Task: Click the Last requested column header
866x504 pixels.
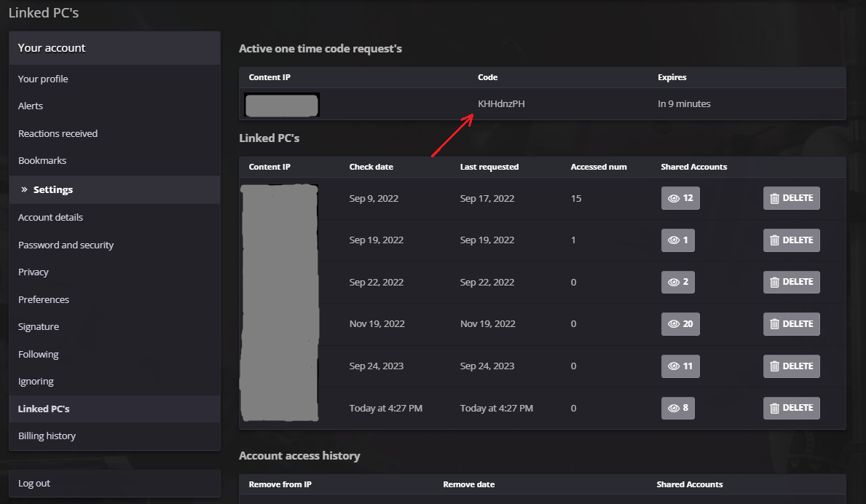Action: [x=489, y=167]
